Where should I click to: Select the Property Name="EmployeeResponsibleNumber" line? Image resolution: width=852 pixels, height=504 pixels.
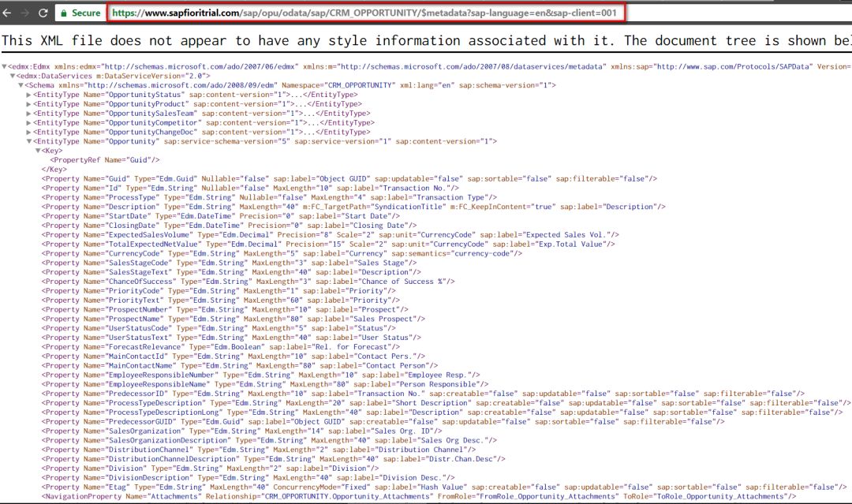click(261, 375)
